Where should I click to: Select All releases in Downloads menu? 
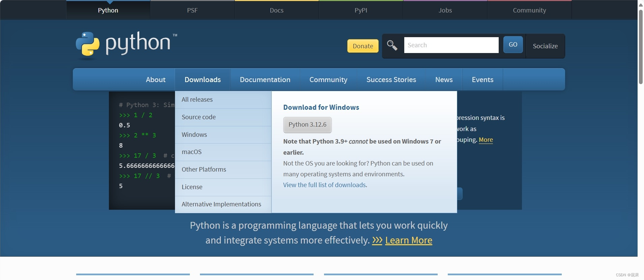[x=223, y=100]
